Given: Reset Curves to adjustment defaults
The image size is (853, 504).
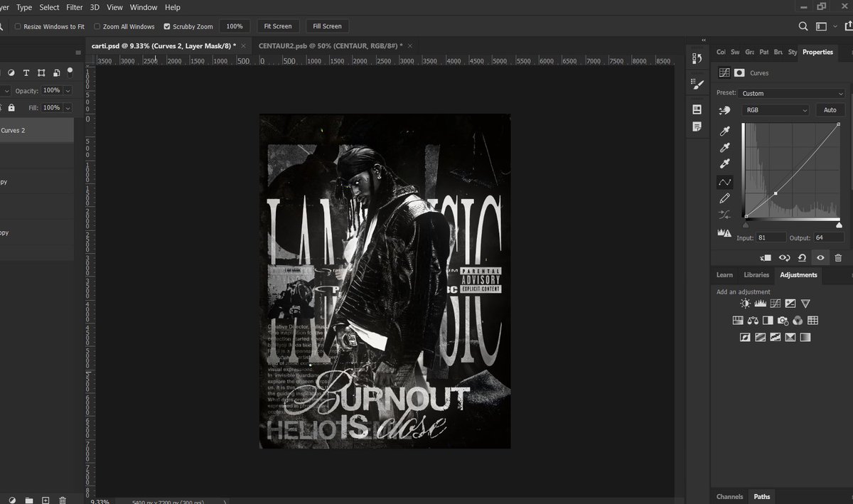Looking at the screenshot, I should [802, 258].
